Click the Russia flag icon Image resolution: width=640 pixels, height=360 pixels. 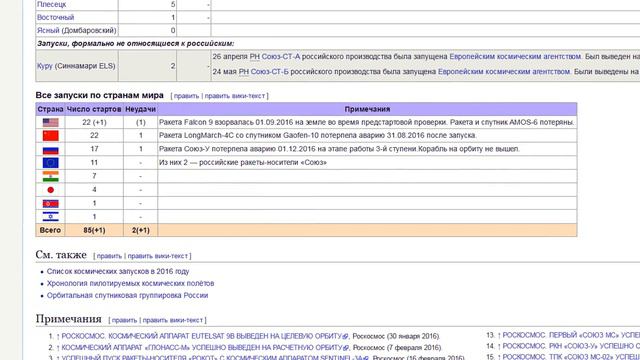pos(51,149)
